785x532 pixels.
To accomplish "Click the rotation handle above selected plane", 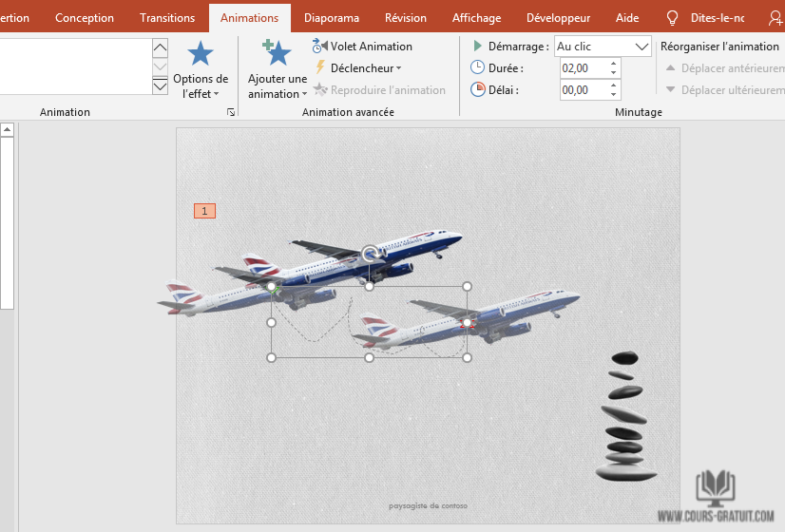I will 370,254.
